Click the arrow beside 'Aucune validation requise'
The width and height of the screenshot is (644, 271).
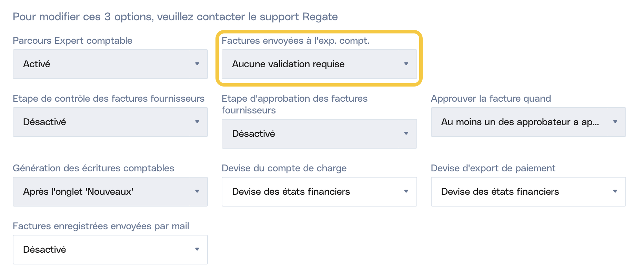point(406,64)
